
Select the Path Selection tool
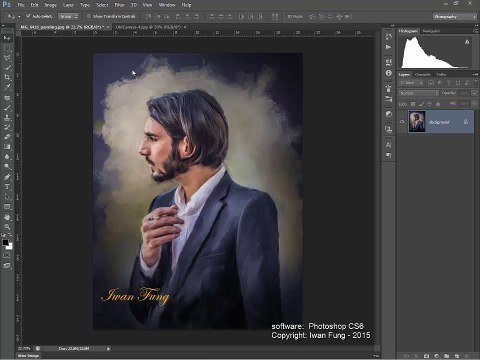[x=7, y=197]
